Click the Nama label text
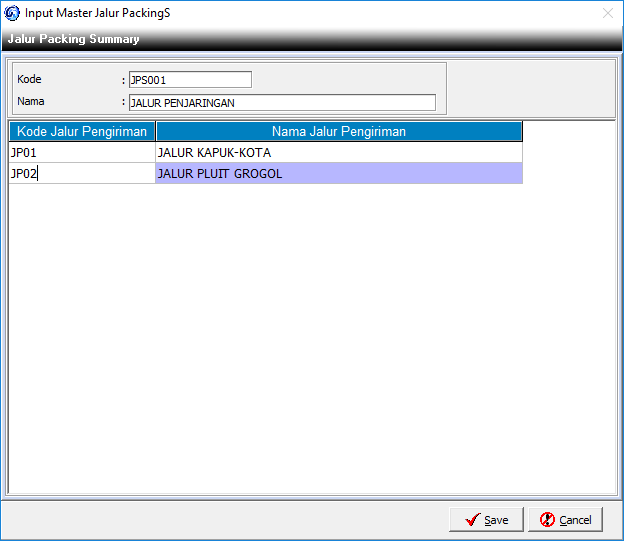624x541 pixels. click(31, 101)
